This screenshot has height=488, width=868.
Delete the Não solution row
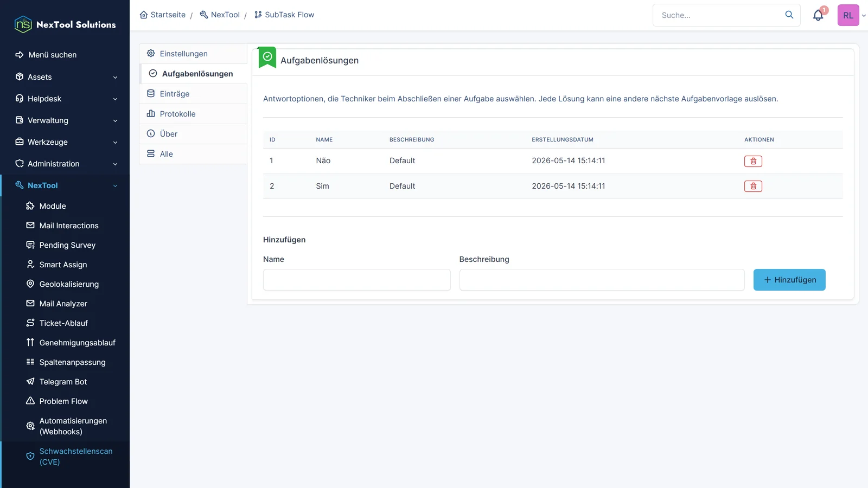click(753, 161)
